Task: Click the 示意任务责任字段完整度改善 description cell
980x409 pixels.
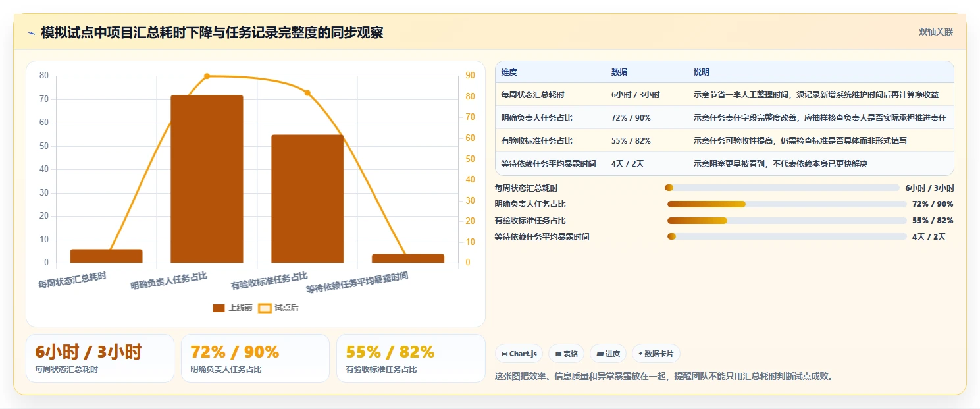Action: click(820, 118)
